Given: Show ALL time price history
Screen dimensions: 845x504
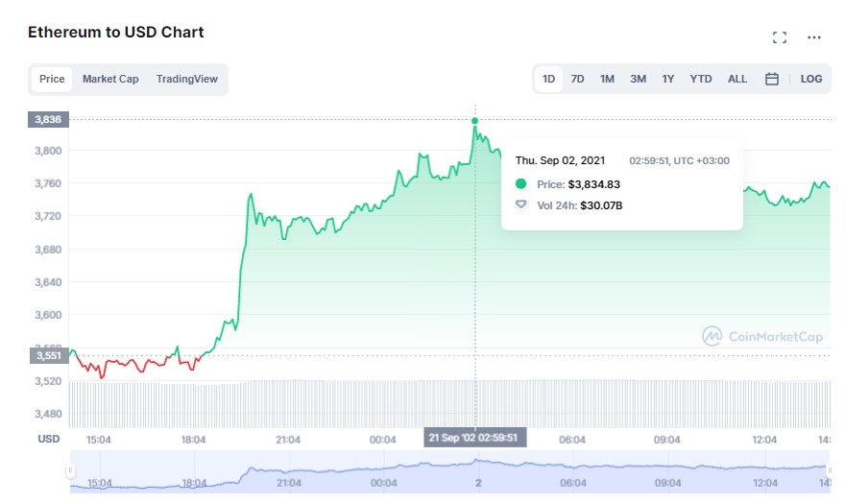Looking at the screenshot, I should tap(737, 79).
